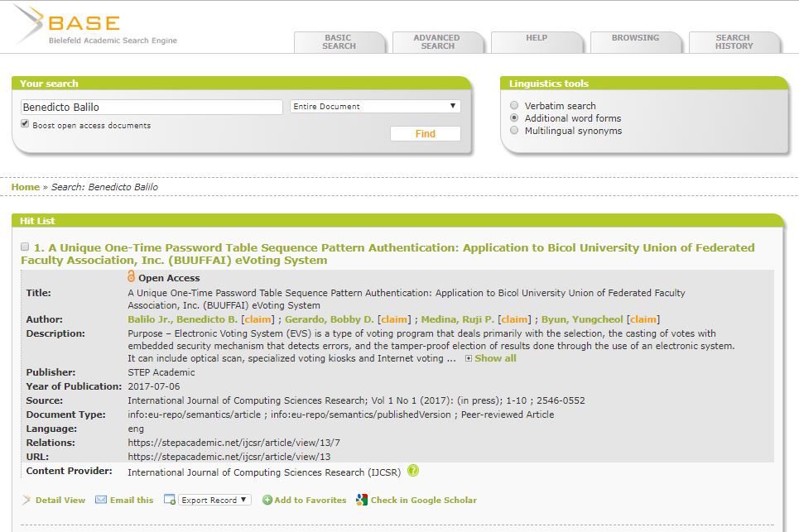Check the box for hit result 1
The image size is (799, 532).
click(x=25, y=247)
